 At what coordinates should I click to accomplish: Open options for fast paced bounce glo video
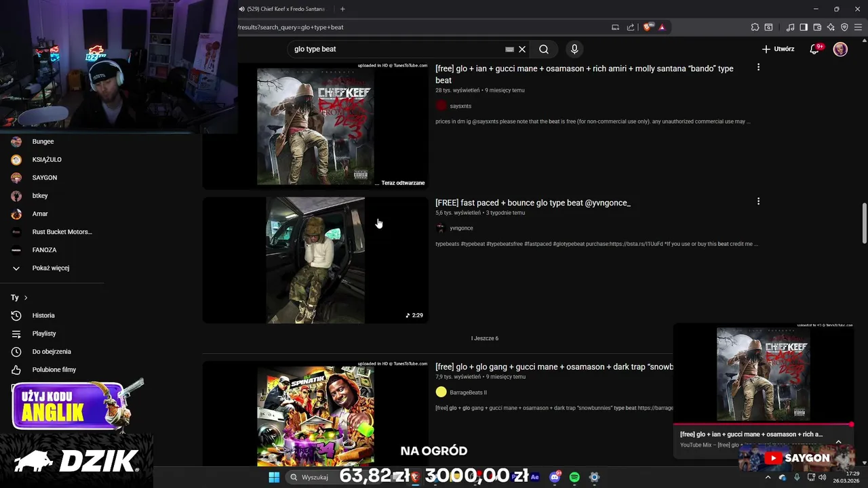[x=758, y=201]
